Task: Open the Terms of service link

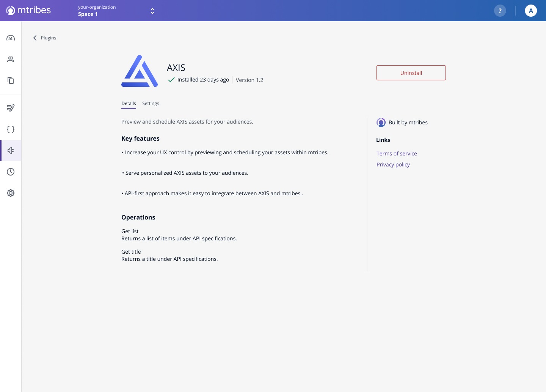Action: coord(397,154)
